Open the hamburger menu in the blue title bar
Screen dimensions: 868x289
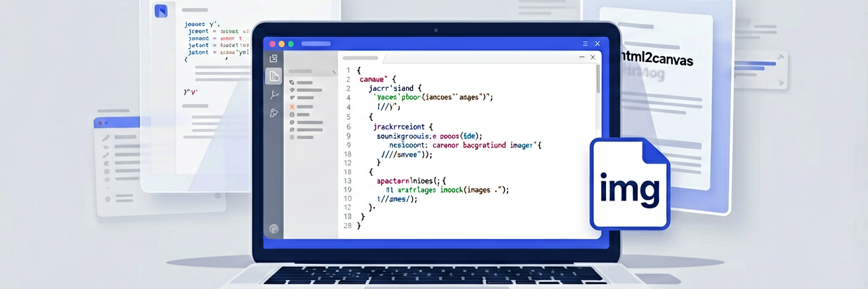(x=585, y=44)
